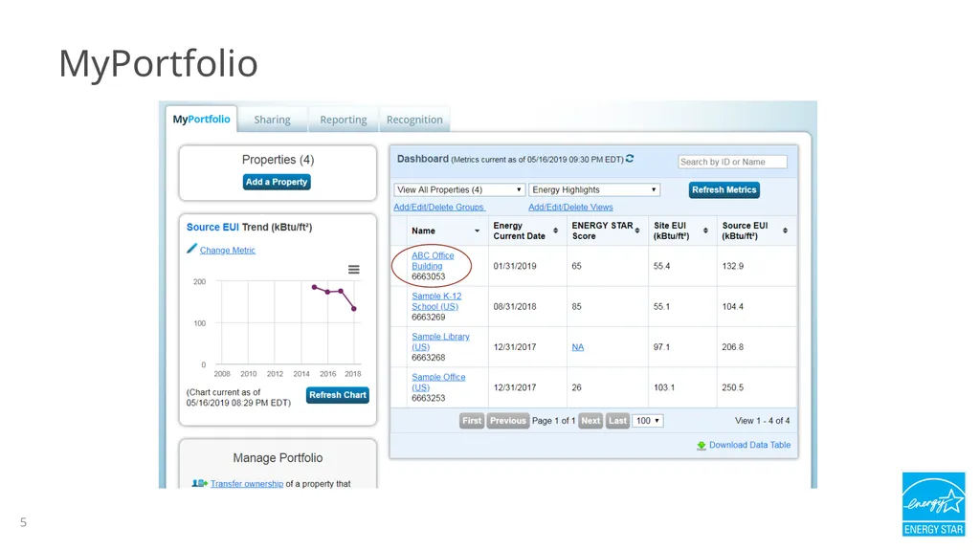Open the Recognition tab
This screenshot has height=550, width=980.
414,120
